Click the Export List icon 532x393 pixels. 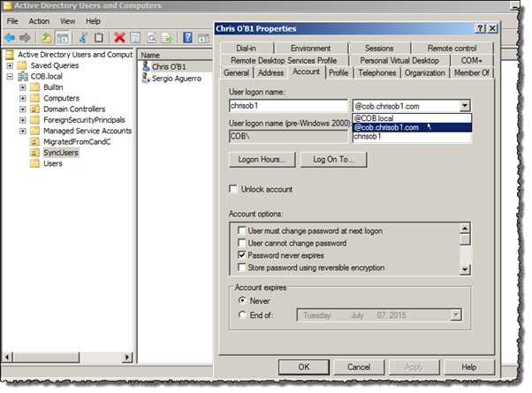pos(167,38)
